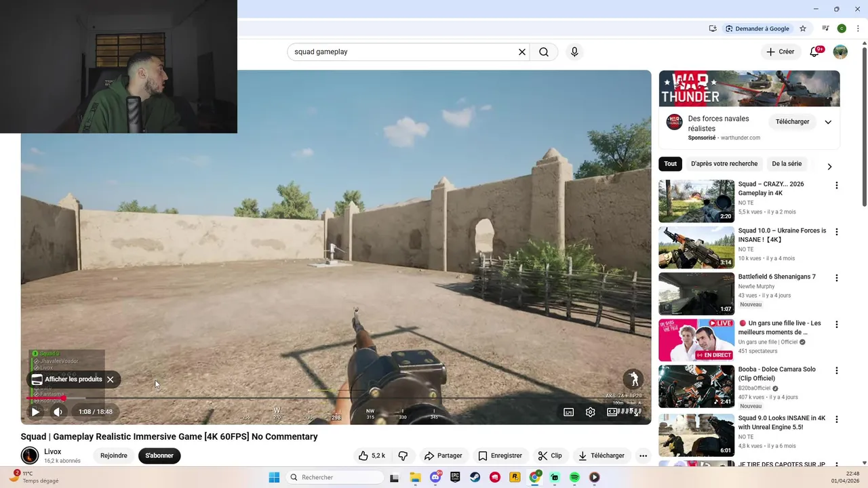Close the 'Afficher les produits' overlay
The width and height of the screenshot is (868, 488).
(x=111, y=380)
